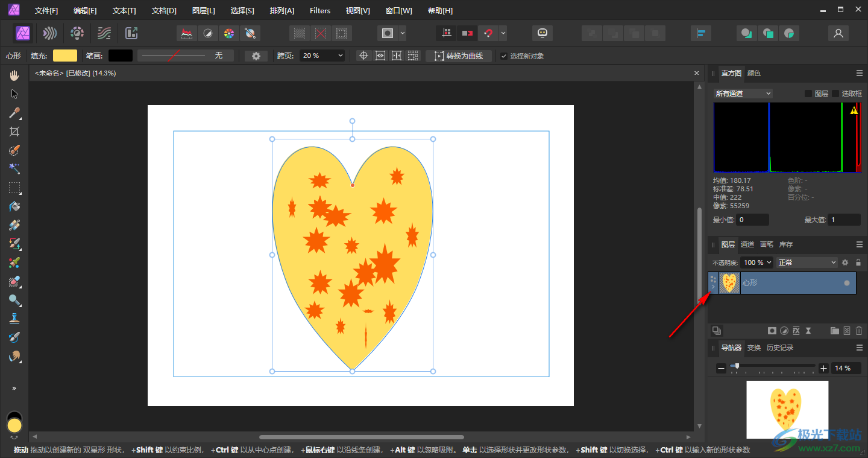
Task: Open the 正常 blend mode dropdown
Action: coord(807,262)
